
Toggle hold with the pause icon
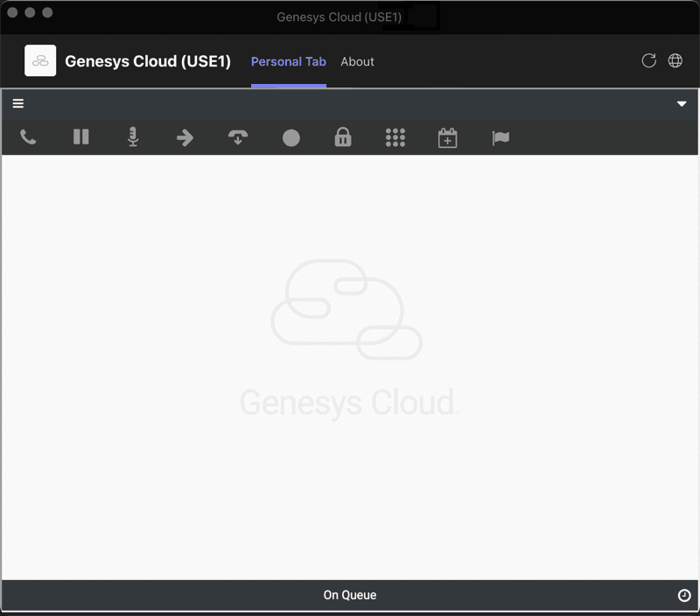(x=80, y=137)
